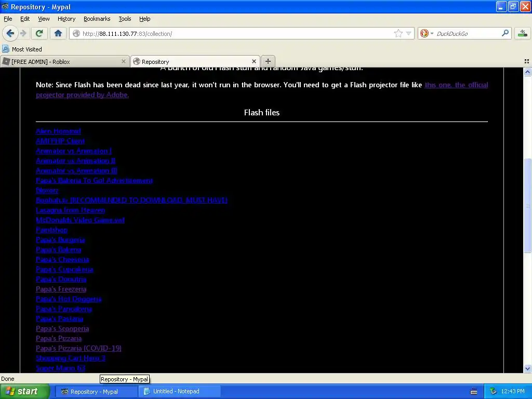Click the 12:43 PM taskbar clock

tap(513, 392)
